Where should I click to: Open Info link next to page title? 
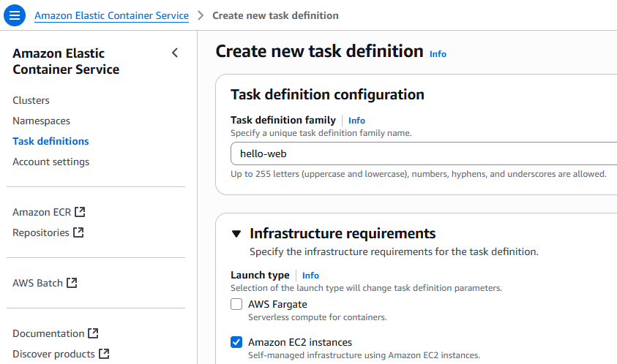tap(438, 54)
